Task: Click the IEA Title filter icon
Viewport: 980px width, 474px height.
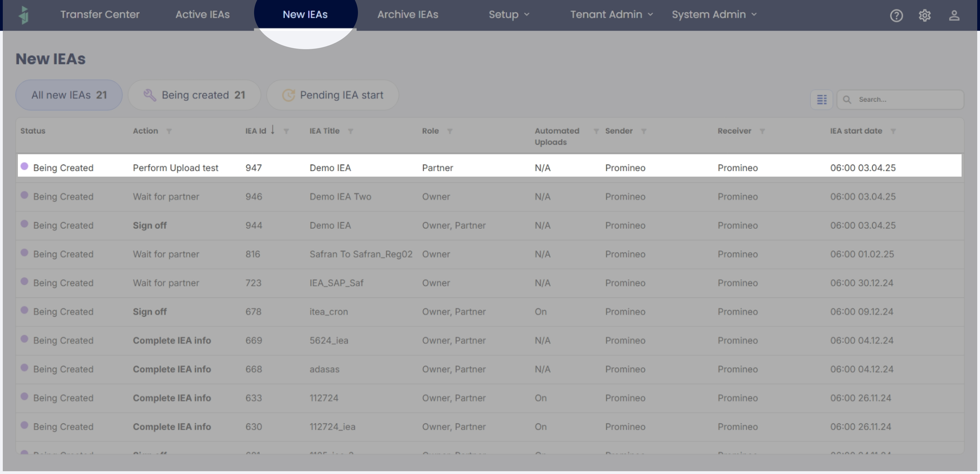Action: (350, 131)
